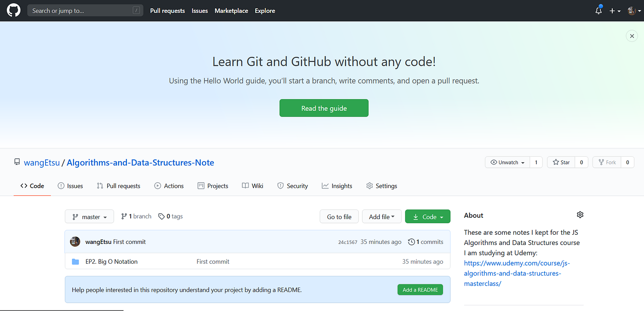Click the Go to file button
Screen dimensions: 644x311
[339, 216]
